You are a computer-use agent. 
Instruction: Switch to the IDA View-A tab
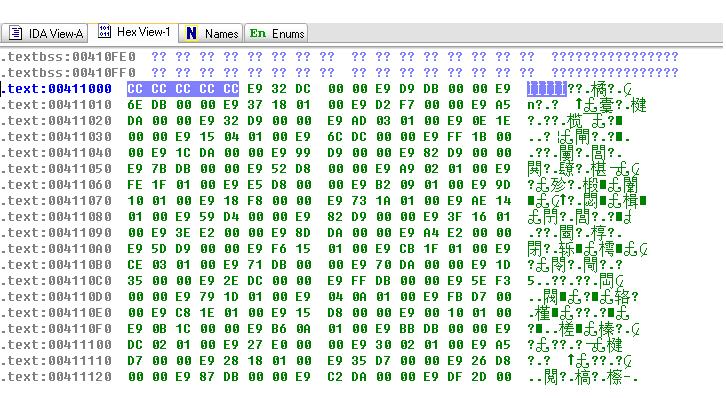click(x=45, y=33)
